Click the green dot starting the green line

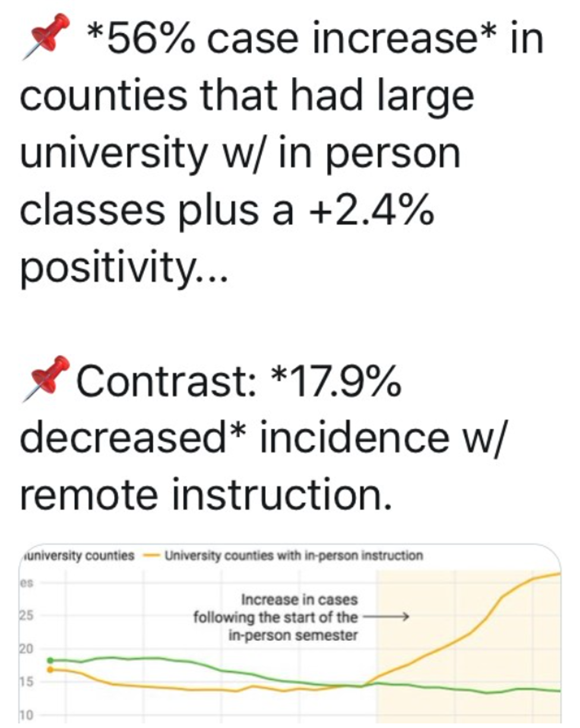coord(50,660)
